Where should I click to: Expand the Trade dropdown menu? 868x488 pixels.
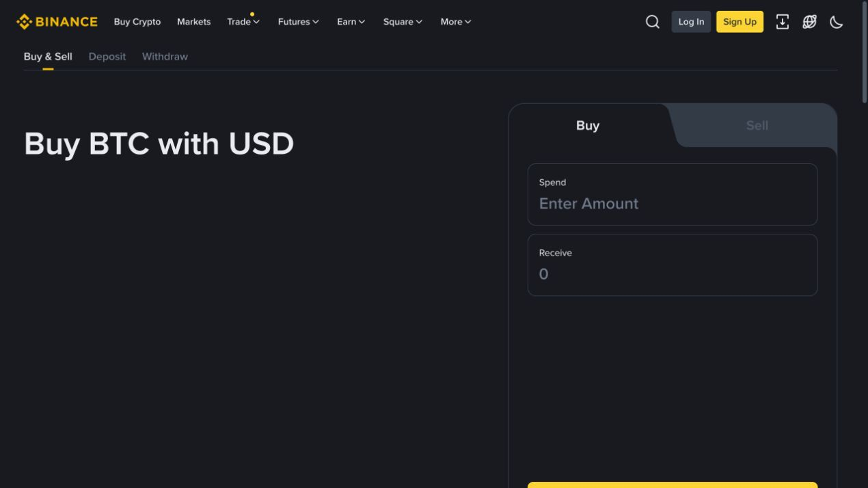(x=243, y=22)
